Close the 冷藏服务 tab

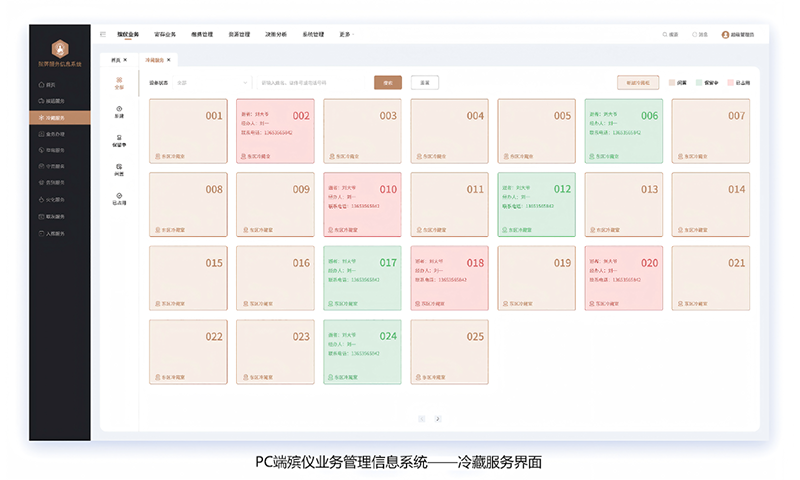[170, 60]
